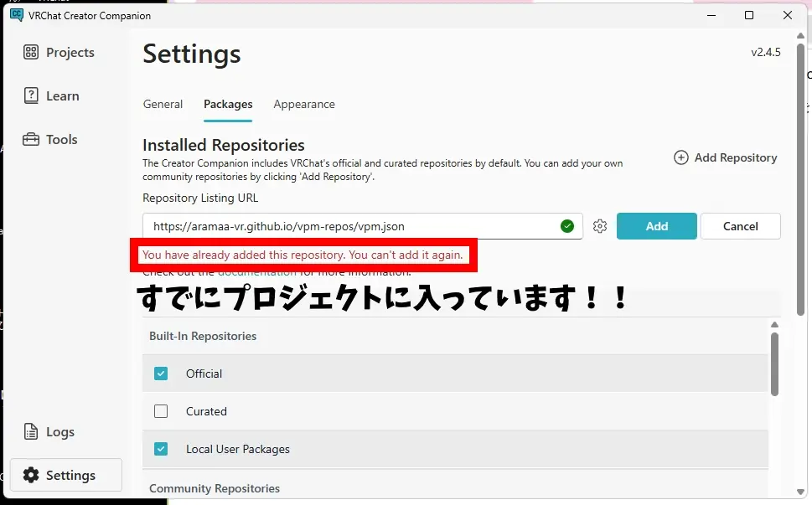Disable the Official repository
Image resolution: width=812 pixels, height=505 pixels.
click(160, 374)
